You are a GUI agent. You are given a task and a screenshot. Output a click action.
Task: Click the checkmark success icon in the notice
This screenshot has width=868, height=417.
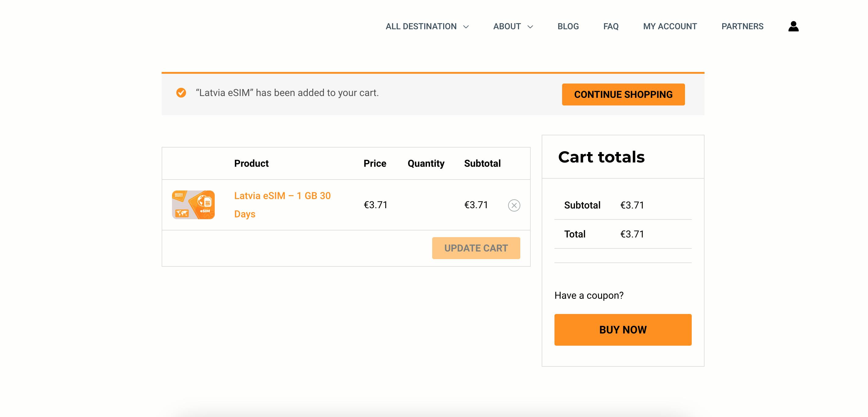pyautogui.click(x=181, y=92)
